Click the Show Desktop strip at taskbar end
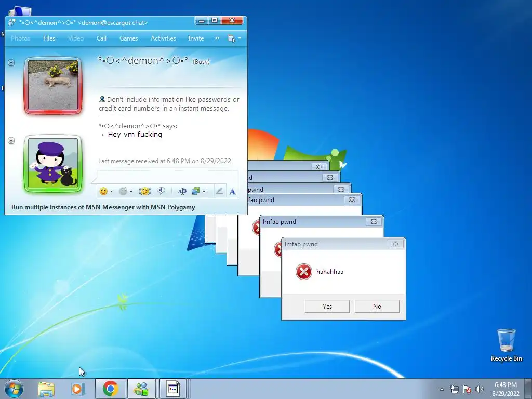The height and width of the screenshot is (399, 532). coord(528,389)
